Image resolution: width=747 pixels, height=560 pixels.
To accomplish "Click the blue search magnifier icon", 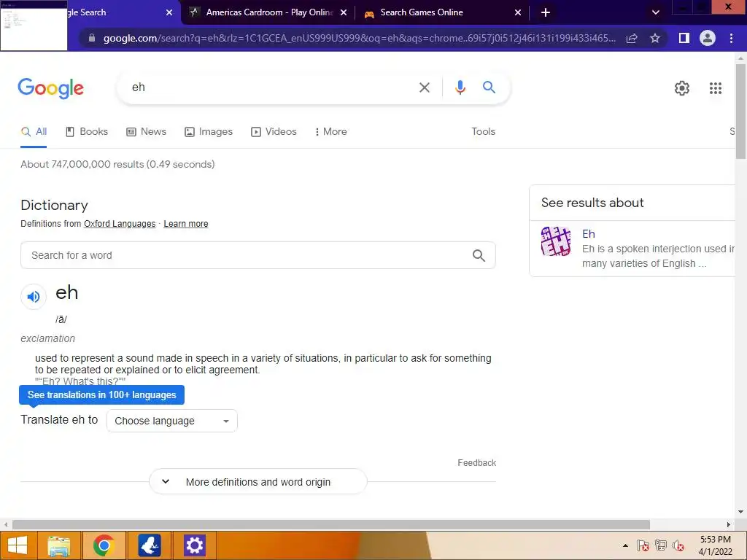I will (489, 87).
